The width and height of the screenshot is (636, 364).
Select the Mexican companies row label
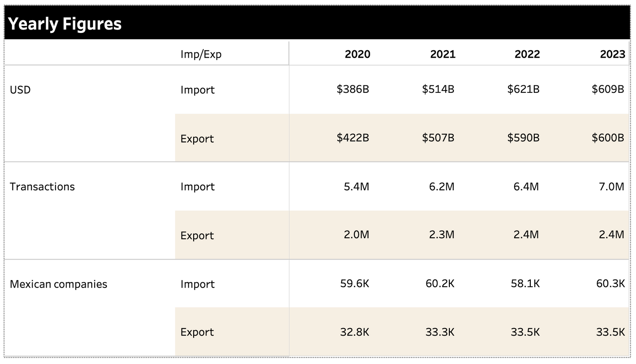tap(58, 284)
